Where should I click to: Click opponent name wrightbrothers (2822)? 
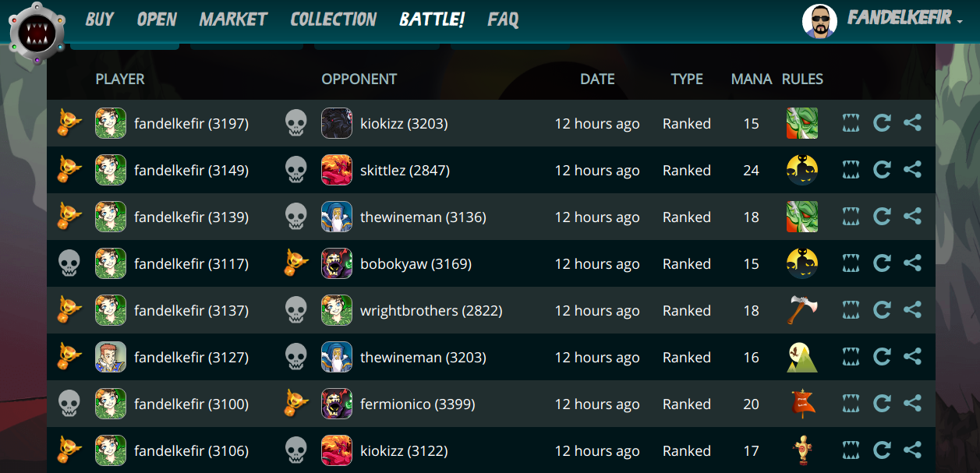[431, 311]
